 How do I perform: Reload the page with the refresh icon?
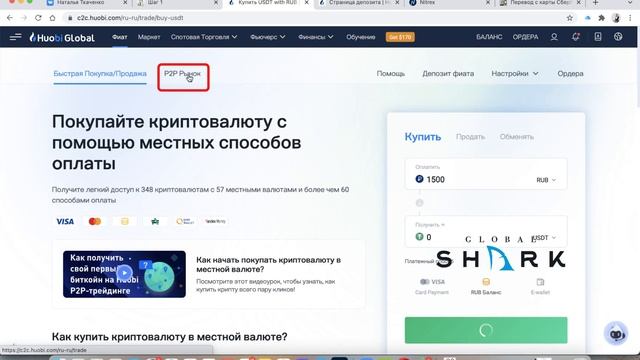pyautogui.click(x=38, y=18)
